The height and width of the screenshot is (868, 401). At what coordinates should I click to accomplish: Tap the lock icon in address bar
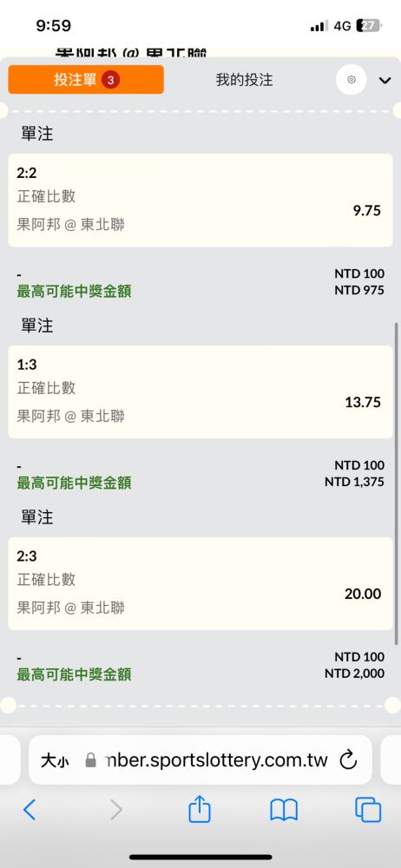point(91,760)
